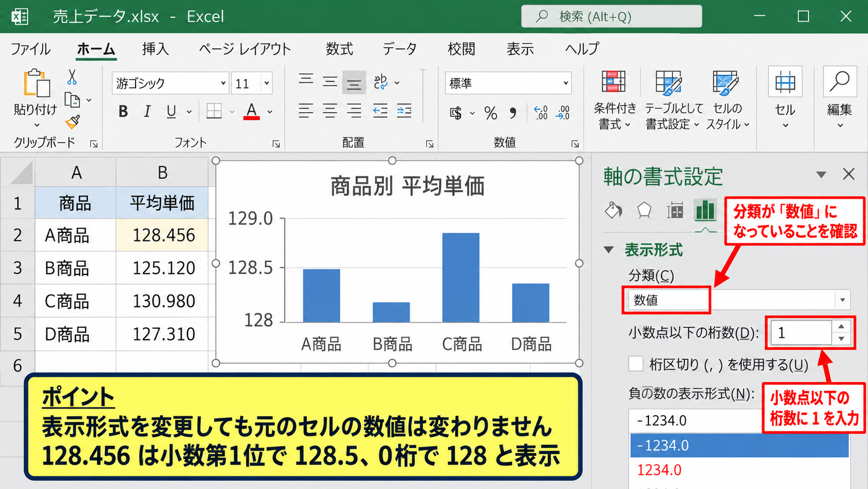Click the Borders icon in font group
Image resolution: width=868 pixels, height=489 pixels.
[214, 111]
